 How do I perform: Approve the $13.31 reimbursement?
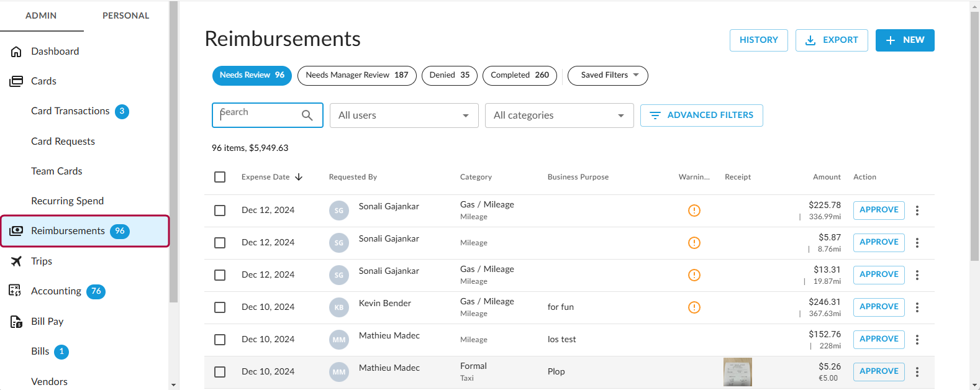coord(879,275)
